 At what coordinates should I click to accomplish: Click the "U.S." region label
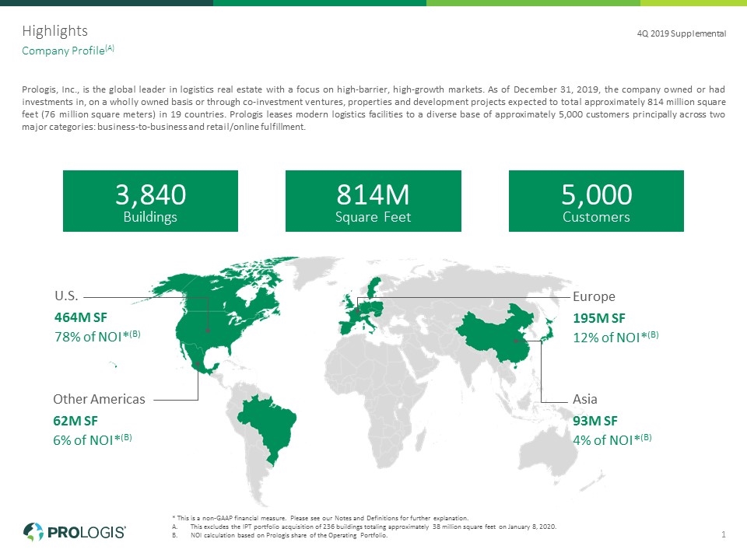point(66,296)
